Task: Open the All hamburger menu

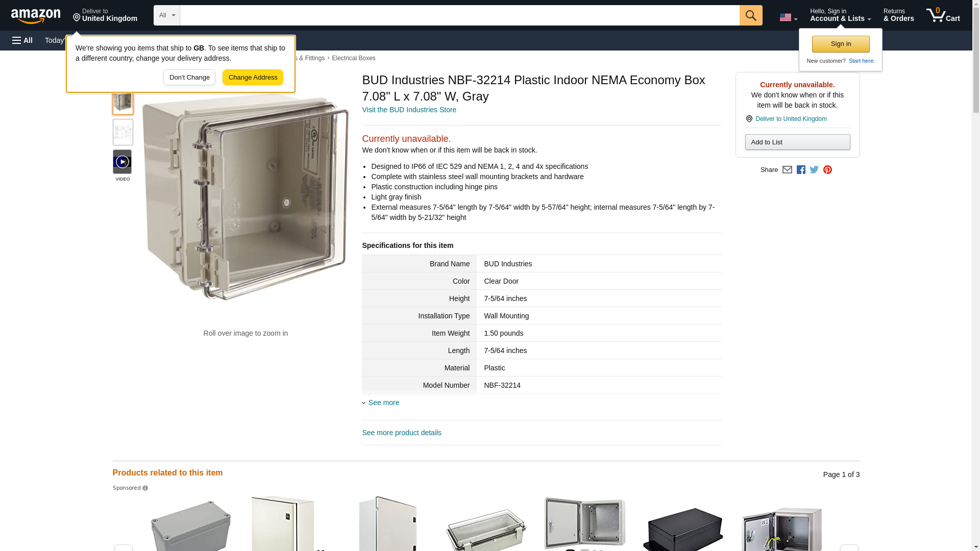Action: click(x=22, y=40)
